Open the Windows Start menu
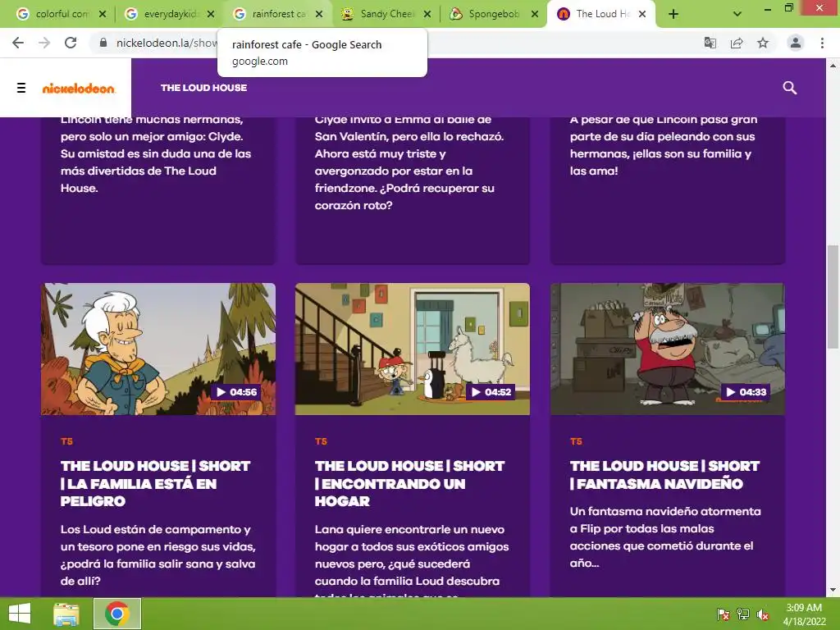840x630 pixels. point(20,614)
